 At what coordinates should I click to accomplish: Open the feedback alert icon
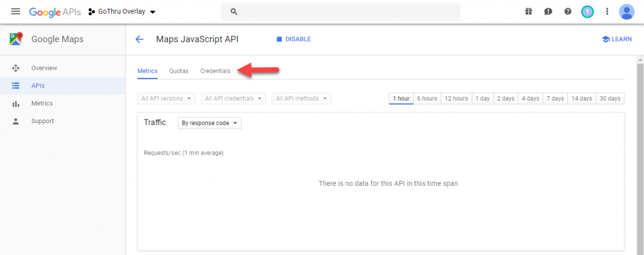click(548, 12)
